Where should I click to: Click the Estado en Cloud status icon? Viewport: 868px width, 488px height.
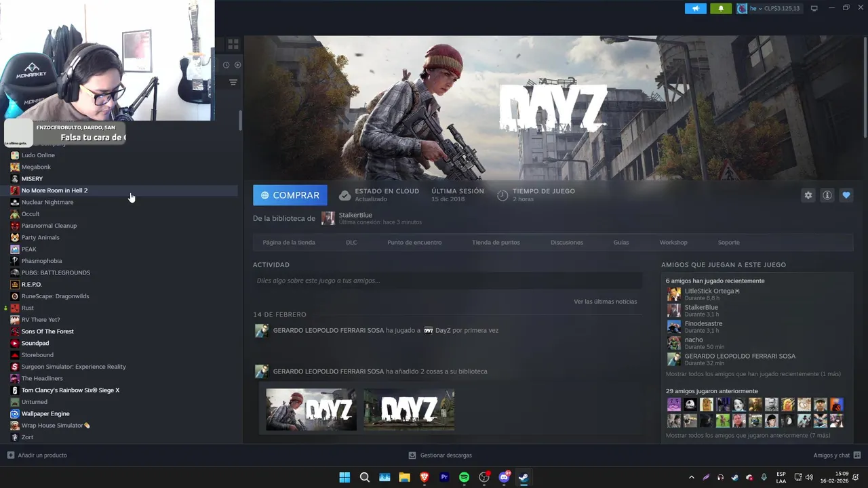click(x=344, y=195)
